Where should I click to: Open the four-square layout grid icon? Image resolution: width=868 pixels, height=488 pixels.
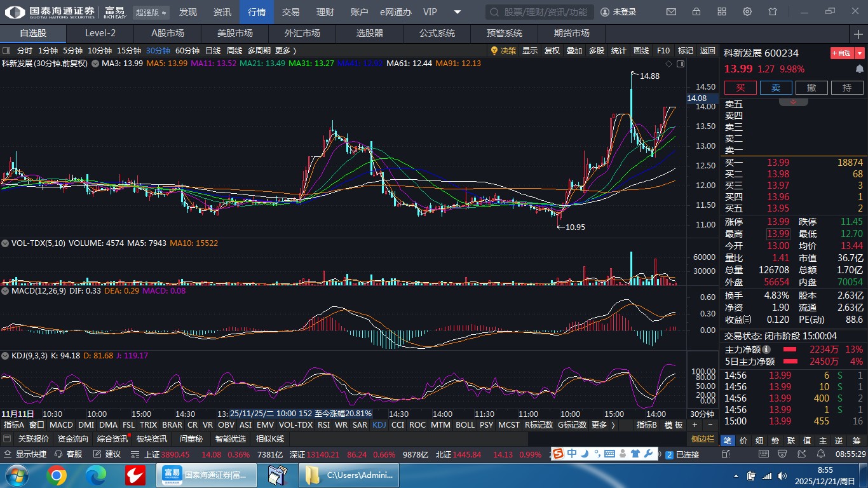click(x=722, y=12)
